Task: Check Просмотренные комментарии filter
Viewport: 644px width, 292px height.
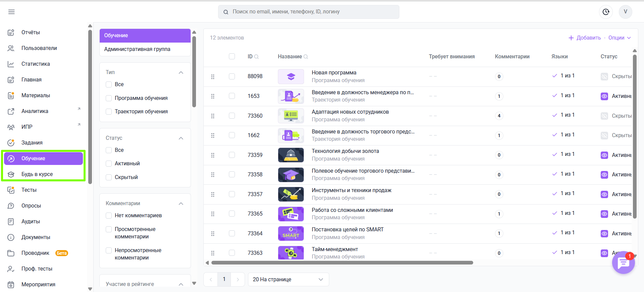Action: click(109, 229)
